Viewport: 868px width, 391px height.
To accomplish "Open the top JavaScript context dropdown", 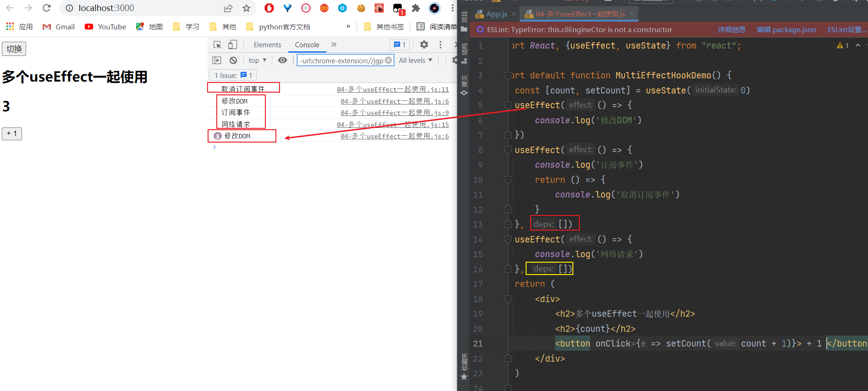I will tap(258, 60).
